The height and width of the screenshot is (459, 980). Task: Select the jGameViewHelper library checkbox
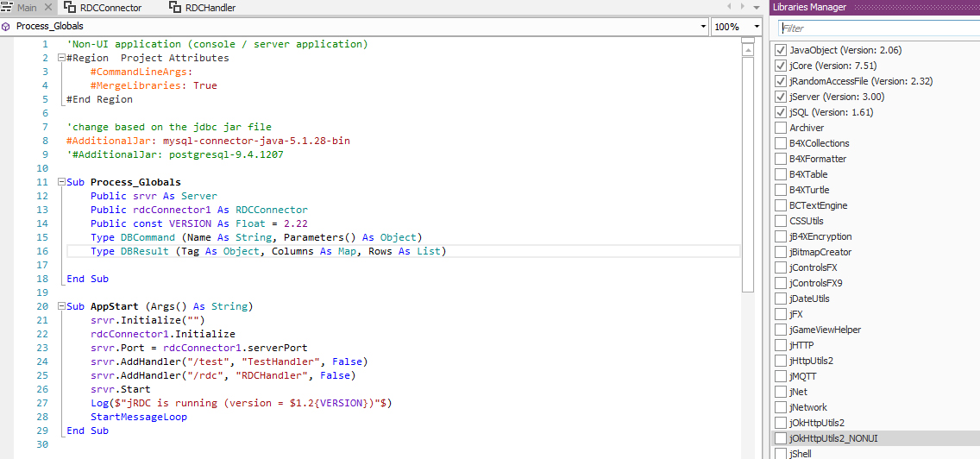(780, 330)
